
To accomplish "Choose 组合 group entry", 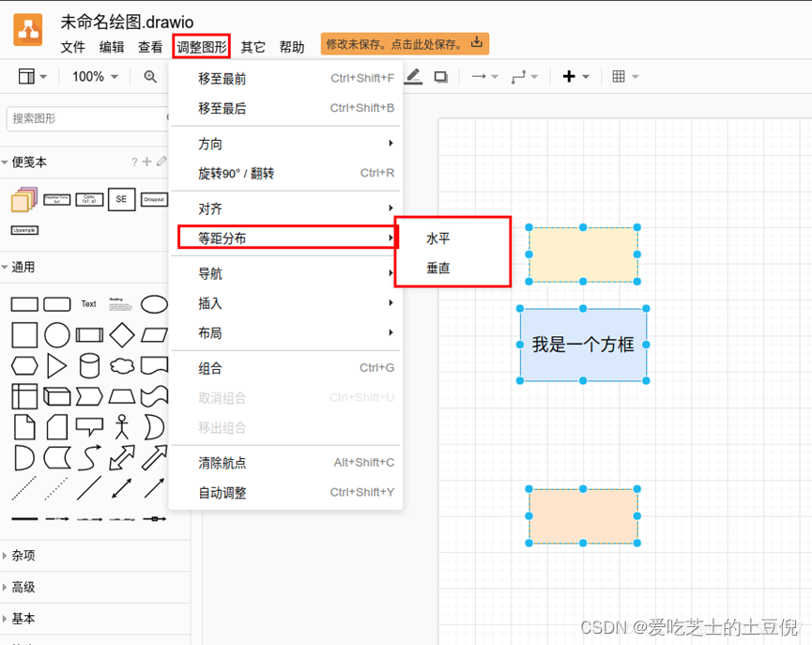I will coord(286,368).
